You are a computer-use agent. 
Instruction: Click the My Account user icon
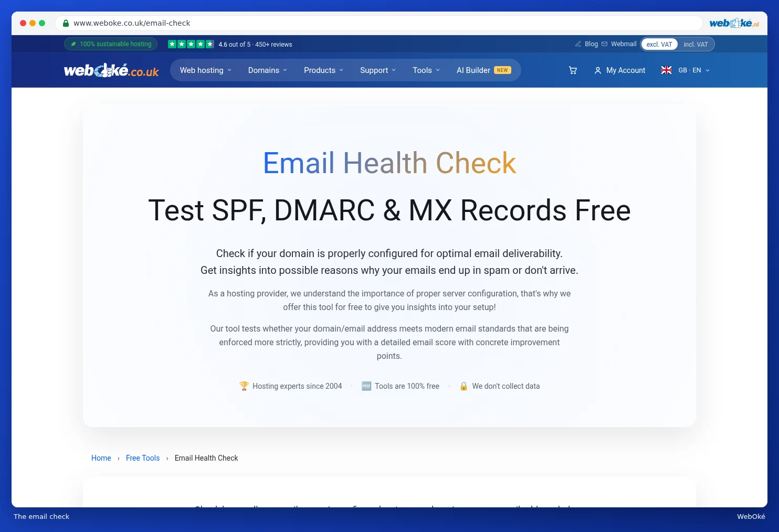tap(597, 70)
